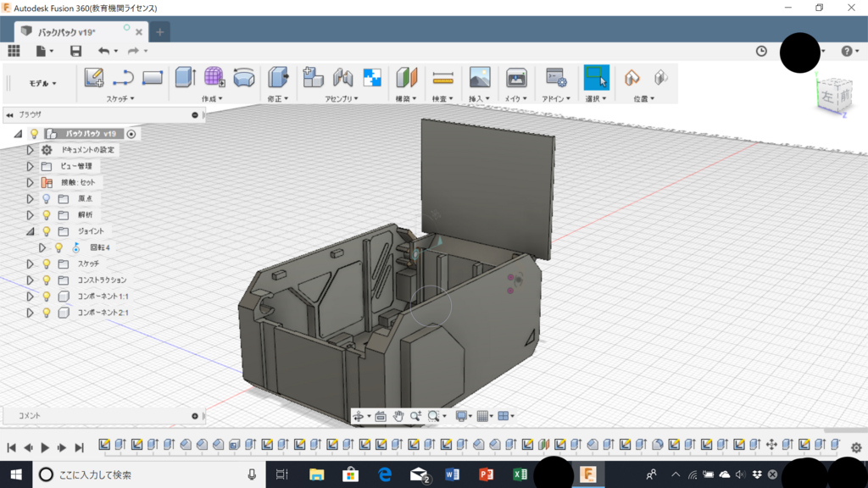Hide コンポーネント2:1 using its lightbulb
The width and height of the screenshot is (868, 488).
point(47,313)
